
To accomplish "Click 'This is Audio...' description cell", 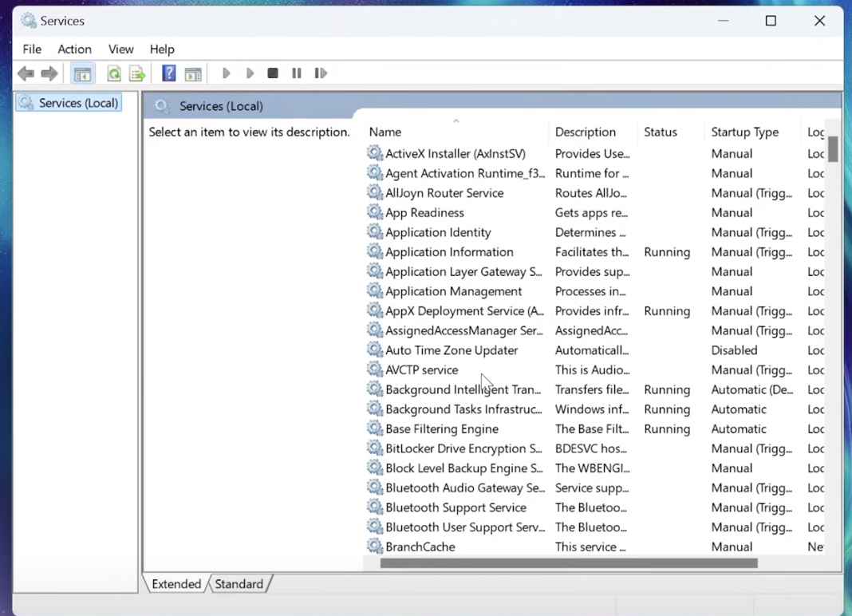I will tap(592, 369).
